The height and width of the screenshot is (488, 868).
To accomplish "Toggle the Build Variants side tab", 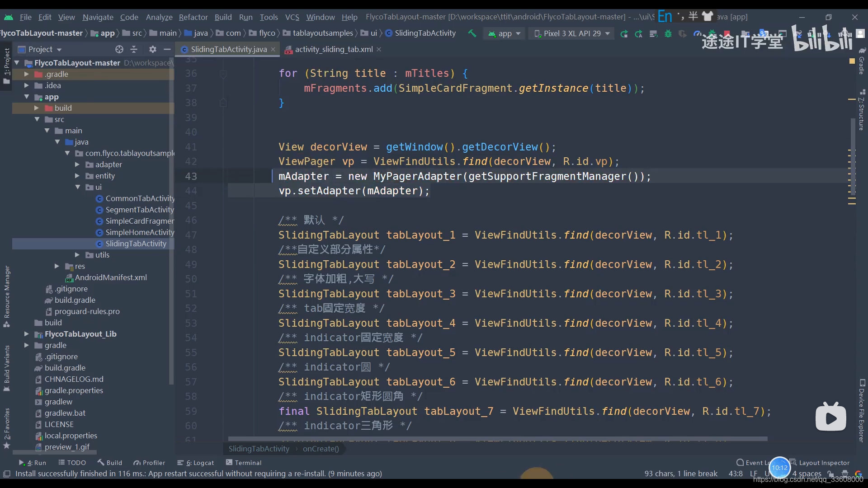I will point(6,368).
